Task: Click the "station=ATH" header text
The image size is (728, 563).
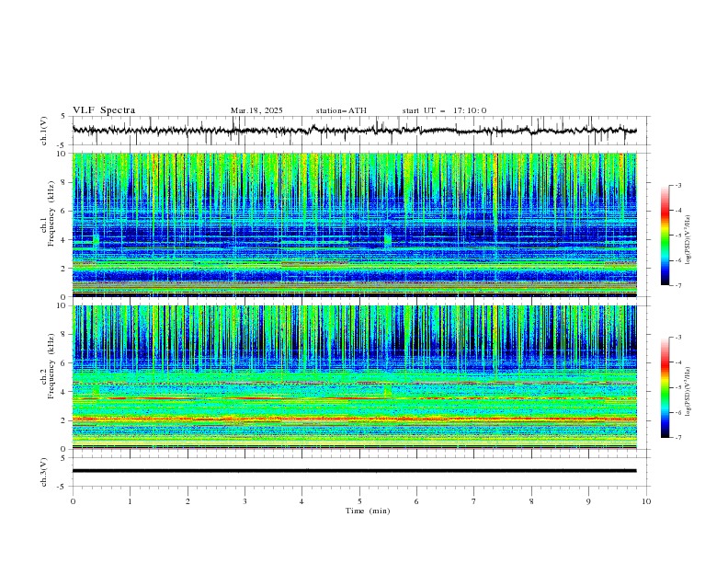Action: 341,110
